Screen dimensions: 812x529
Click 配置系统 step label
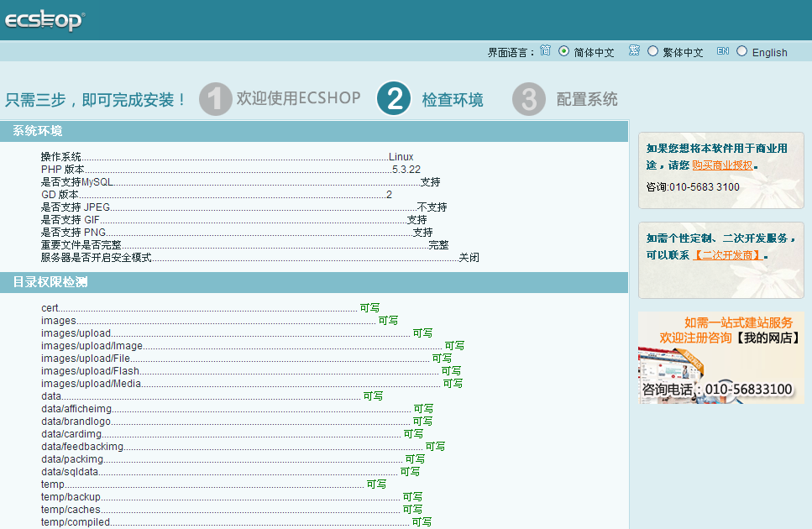click(x=587, y=99)
